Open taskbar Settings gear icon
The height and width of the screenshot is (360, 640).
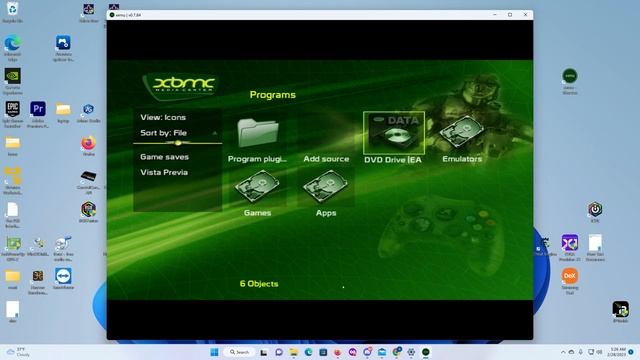tap(411, 352)
